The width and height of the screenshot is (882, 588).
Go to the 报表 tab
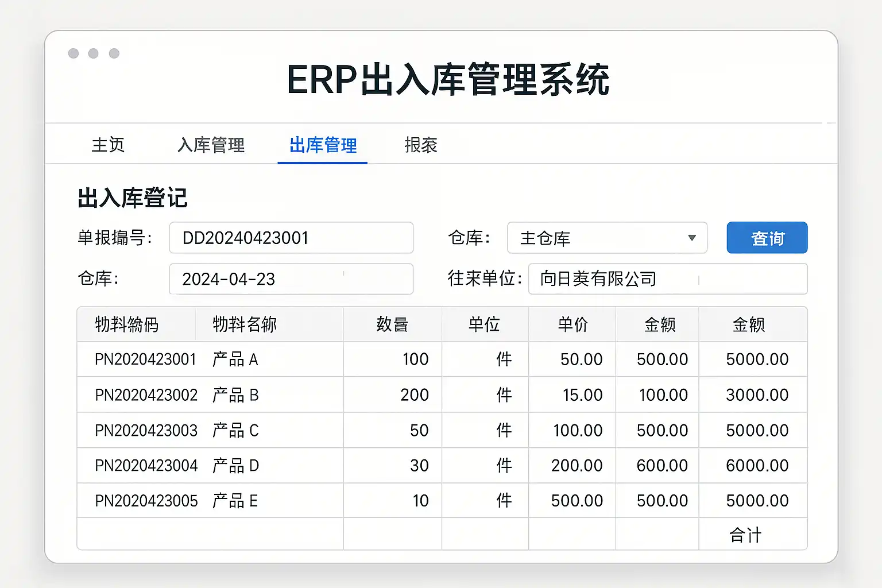tap(421, 145)
